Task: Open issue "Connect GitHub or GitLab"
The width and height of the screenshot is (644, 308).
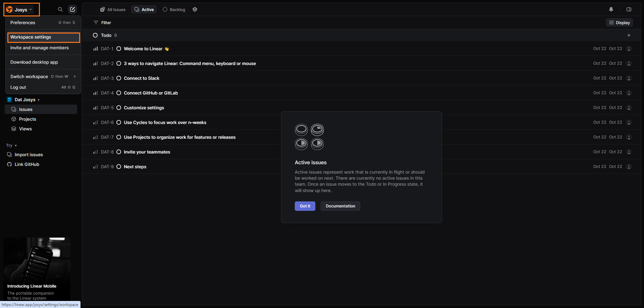Action: coord(151,93)
